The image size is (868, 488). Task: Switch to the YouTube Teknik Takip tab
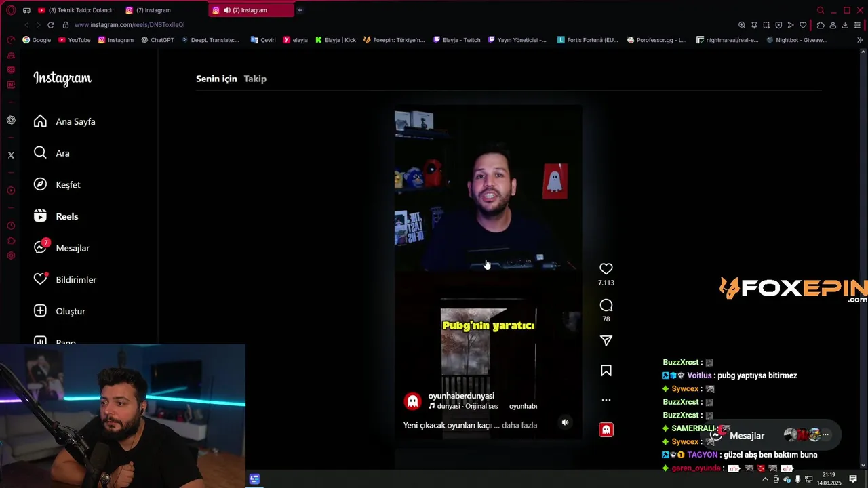(77, 10)
